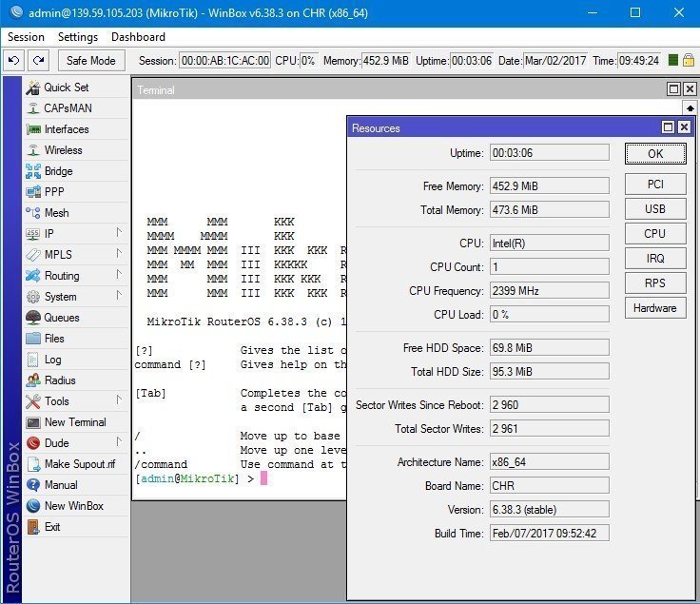Click Make Supout.rif icon
Image resolution: width=700 pixels, height=604 pixels.
[x=33, y=464]
